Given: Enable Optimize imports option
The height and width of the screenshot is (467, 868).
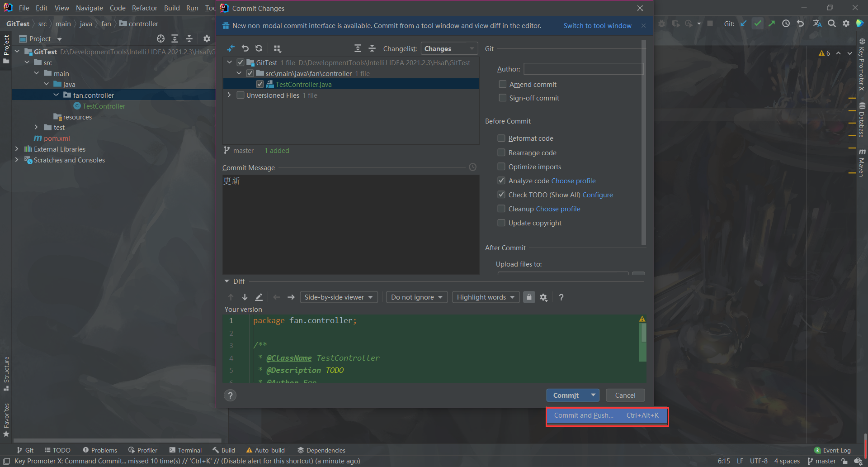Looking at the screenshot, I should 501,167.
